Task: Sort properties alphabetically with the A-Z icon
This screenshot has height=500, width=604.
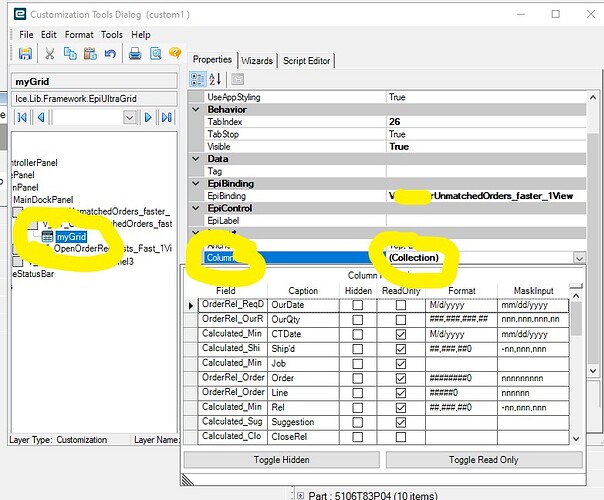Action: point(214,80)
